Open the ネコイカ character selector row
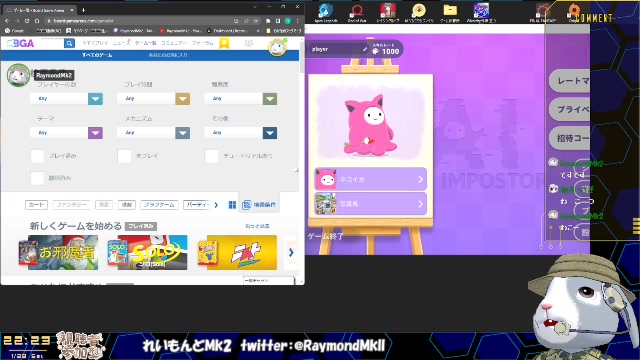 pyautogui.click(x=371, y=179)
